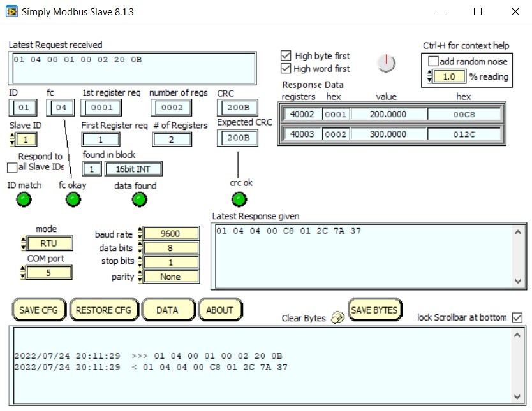
Task: Click the fc 04 field
Action: [x=61, y=108]
